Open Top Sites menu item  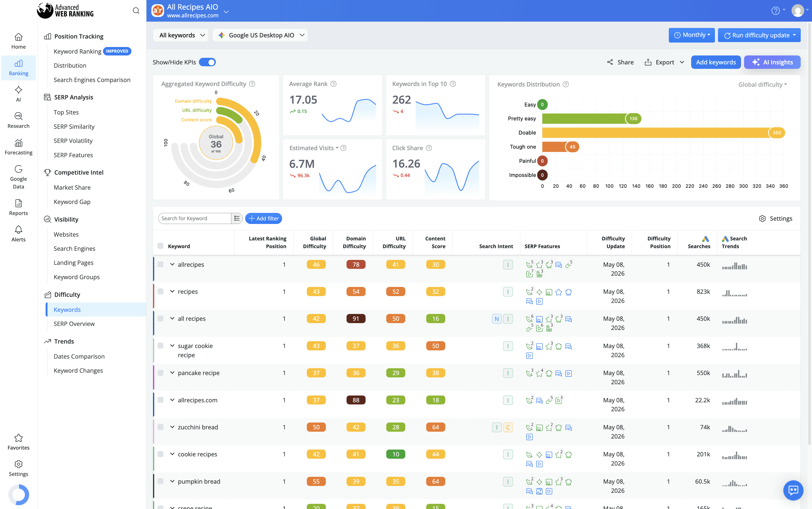point(66,112)
